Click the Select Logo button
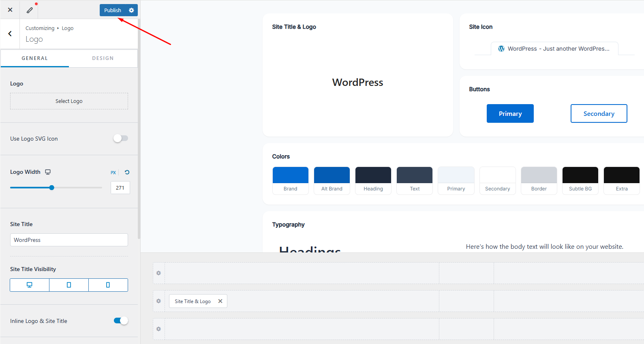The image size is (644, 344). [x=69, y=101]
